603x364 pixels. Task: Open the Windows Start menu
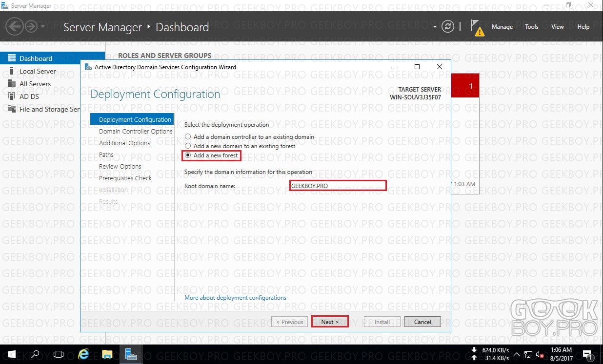pyautogui.click(x=11, y=354)
